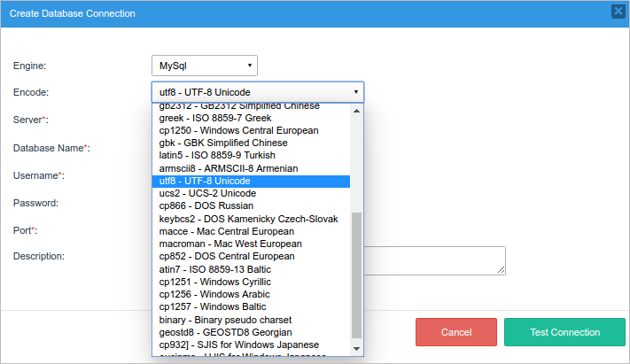630x364 pixels.
Task: Choose ucs2 - UCS-2 Unicode option
Action: (x=207, y=193)
